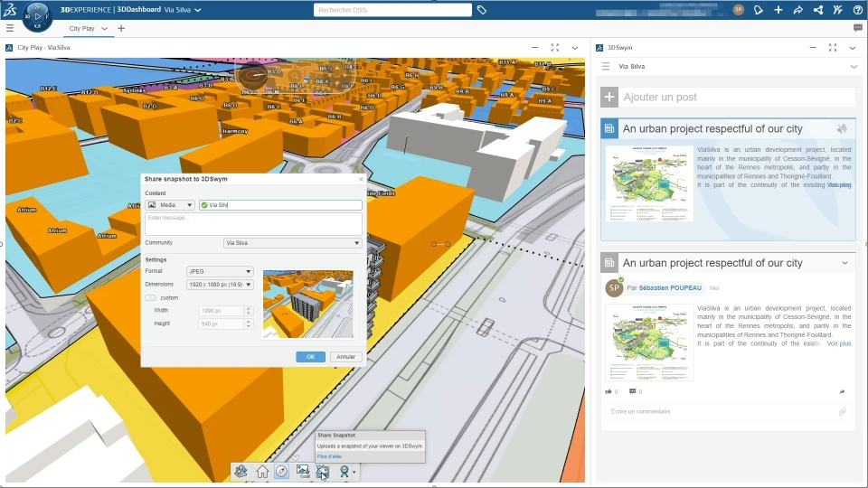Open the 3DEXPERIENCE compass

tap(37, 16)
